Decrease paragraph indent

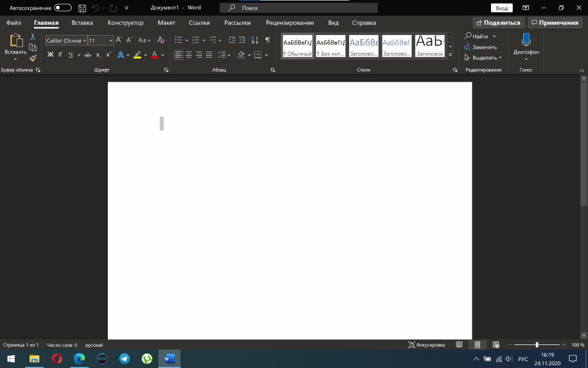232,40
